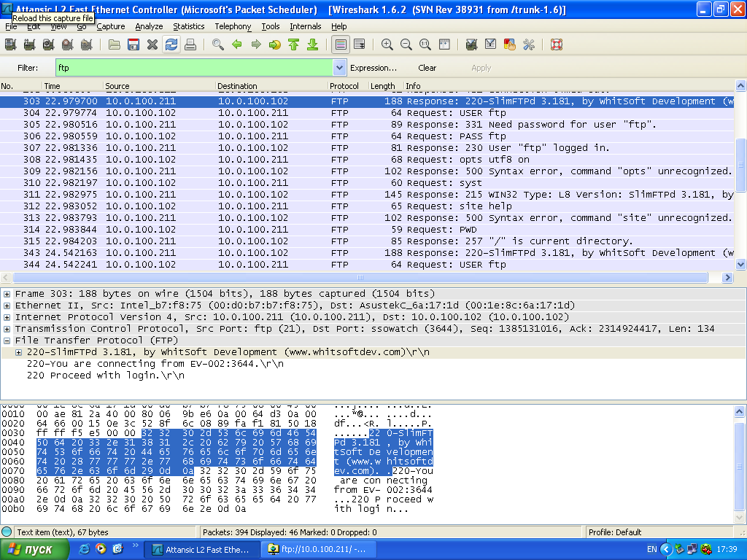The height and width of the screenshot is (560, 747).
Task: Close this capture file icon
Action: point(152,44)
